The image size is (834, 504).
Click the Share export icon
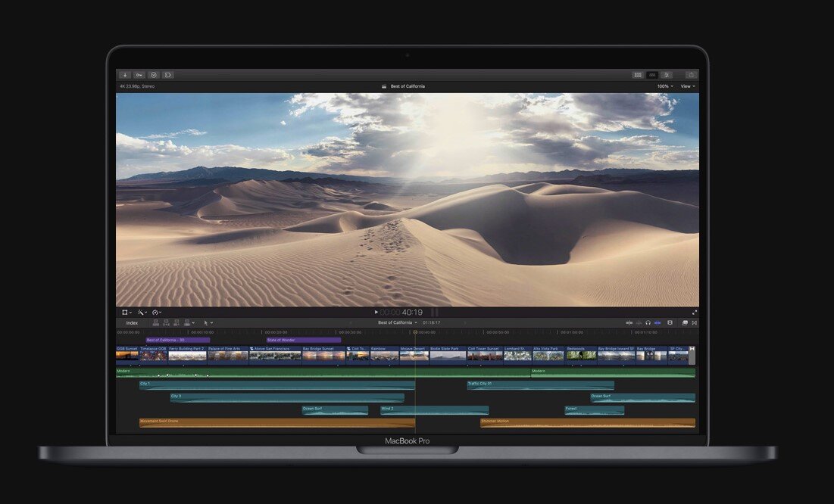point(691,75)
